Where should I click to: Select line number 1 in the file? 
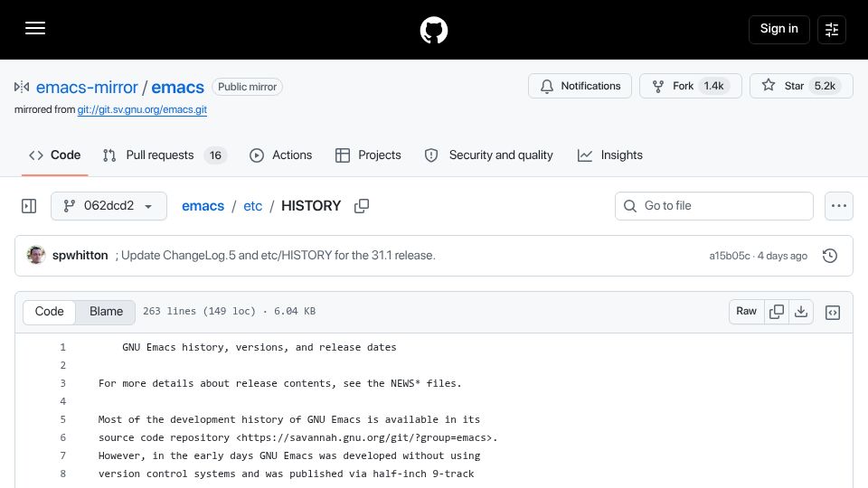pyautogui.click(x=62, y=347)
